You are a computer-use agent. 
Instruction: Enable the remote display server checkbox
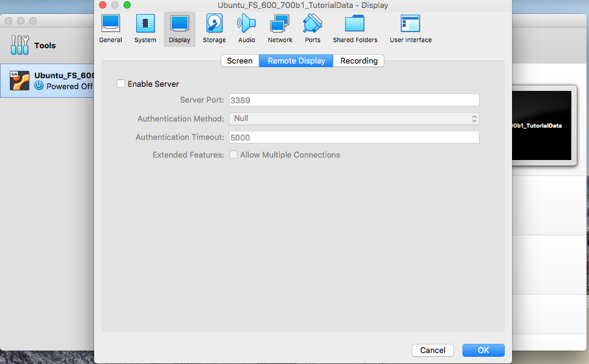(x=121, y=84)
